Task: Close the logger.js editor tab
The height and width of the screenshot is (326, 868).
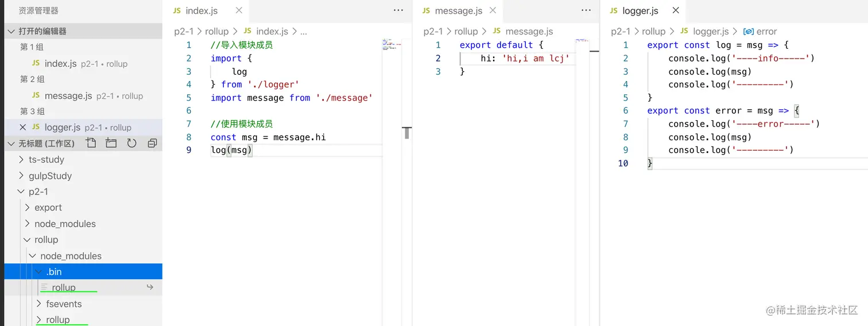Action: [676, 10]
